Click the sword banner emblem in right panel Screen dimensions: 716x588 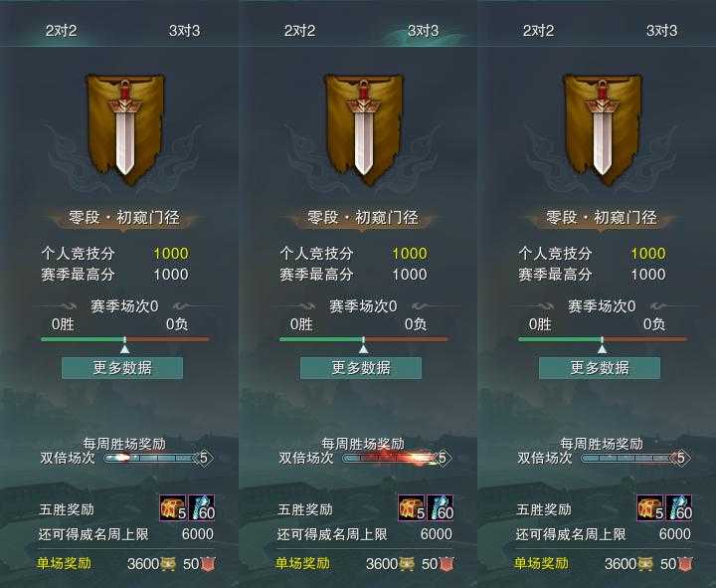(x=603, y=129)
